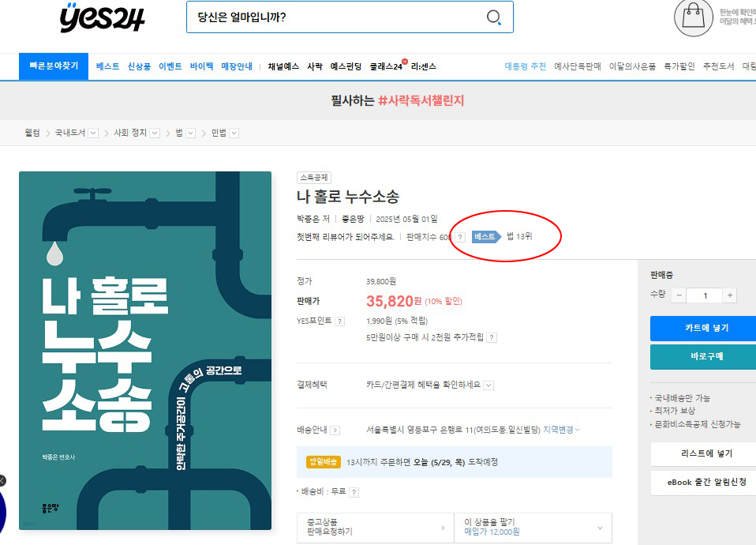The width and height of the screenshot is (756, 545).
Task: Click the 법 13위 ranking link
Action: (519, 236)
